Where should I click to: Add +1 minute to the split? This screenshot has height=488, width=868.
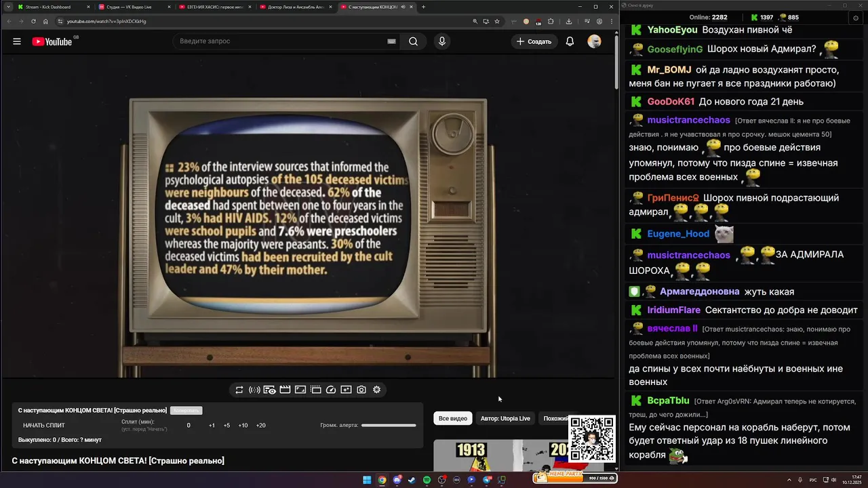click(212, 426)
